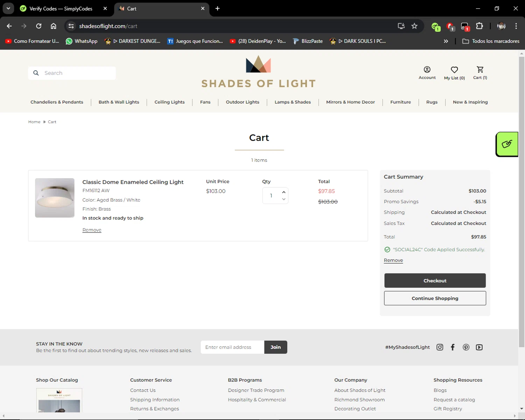Image resolution: width=525 pixels, height=420 pixels.
Task: Click the site information icon in address bar
Action: pyautogui.click(x=71, y=26)
